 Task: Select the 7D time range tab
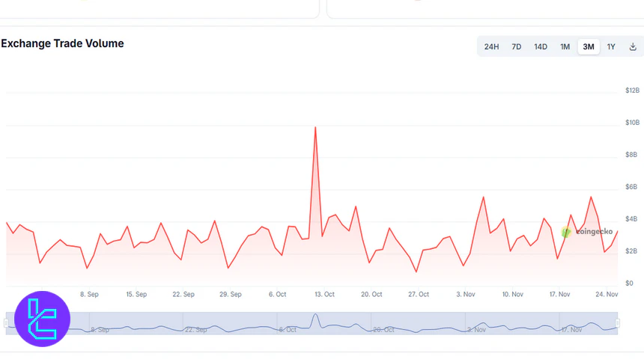516,47
